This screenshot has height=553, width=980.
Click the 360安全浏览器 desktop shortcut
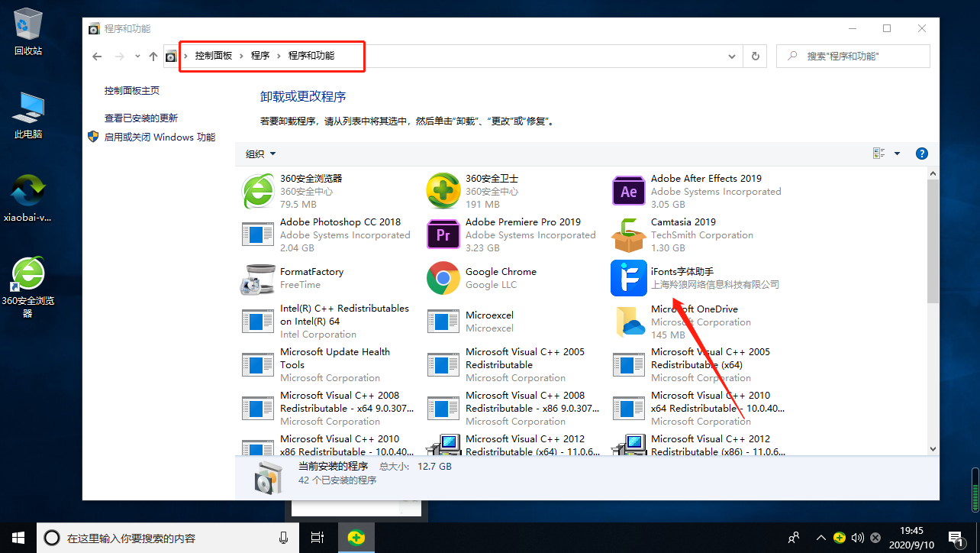[x=28, y=286]
